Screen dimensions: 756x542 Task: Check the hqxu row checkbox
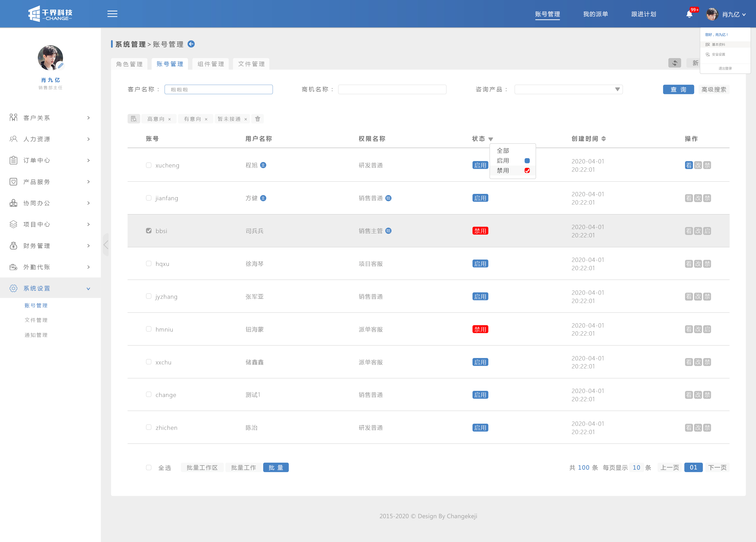[x=149, y=264]
